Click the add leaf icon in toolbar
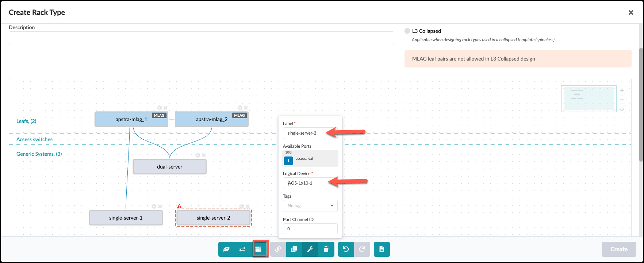This screenshot has height=263, width=644. click(x=226, y=250)
